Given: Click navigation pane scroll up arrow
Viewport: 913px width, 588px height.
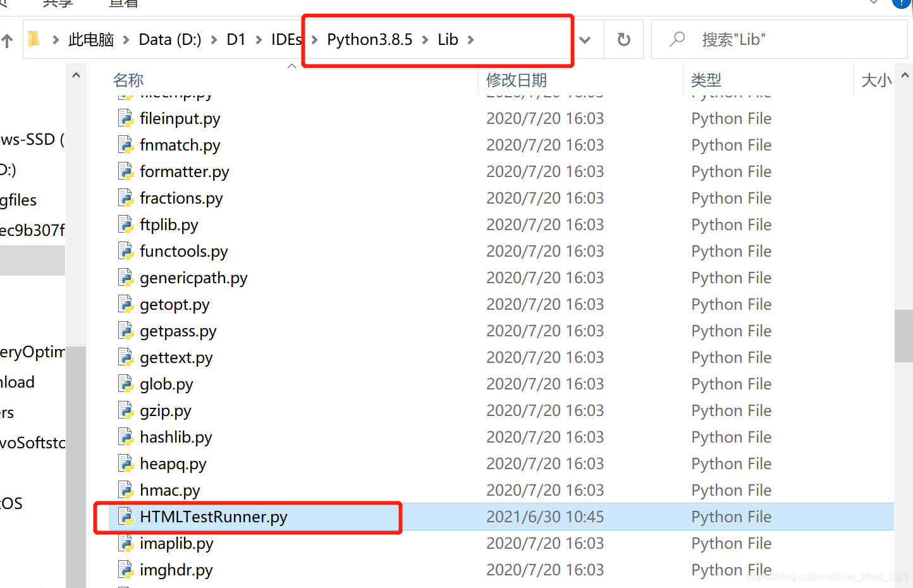Looking at the screenshot, I should click(76, 75).
